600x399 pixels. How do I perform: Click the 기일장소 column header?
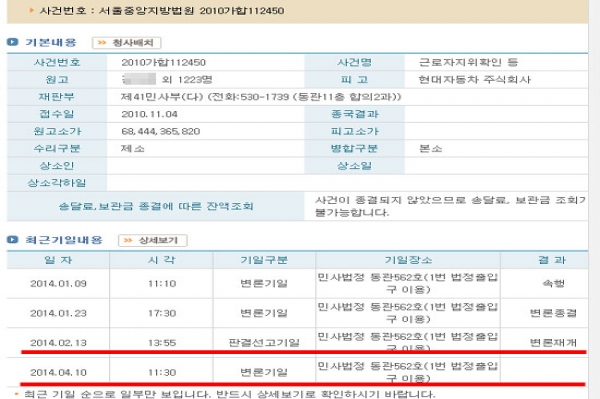(x=408, y=260)
